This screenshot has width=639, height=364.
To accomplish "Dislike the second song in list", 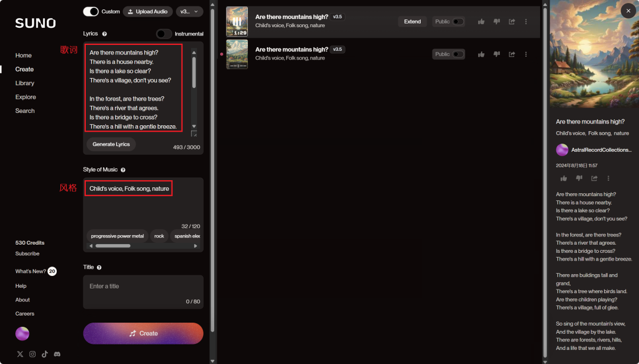I will click(497, 54).
